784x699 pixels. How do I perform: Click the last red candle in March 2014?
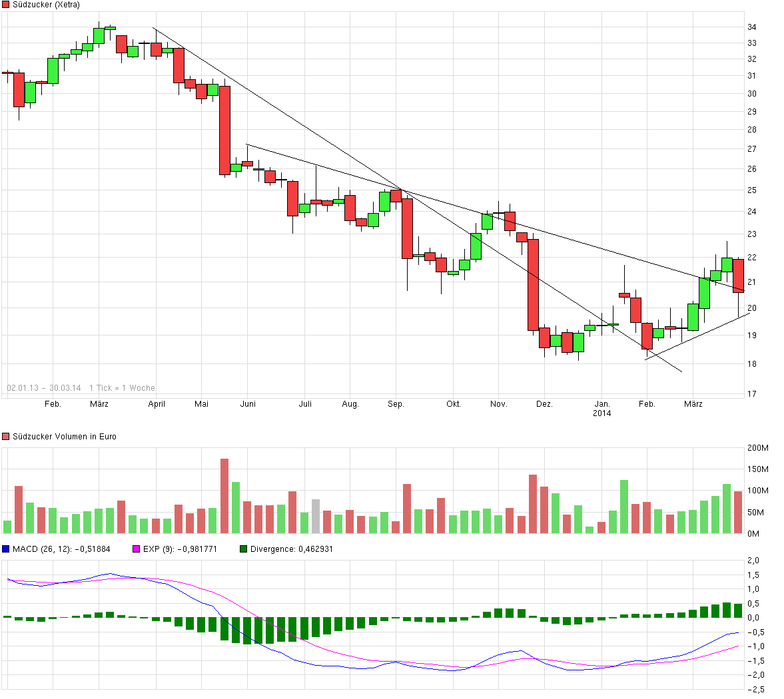pos(739,276)
